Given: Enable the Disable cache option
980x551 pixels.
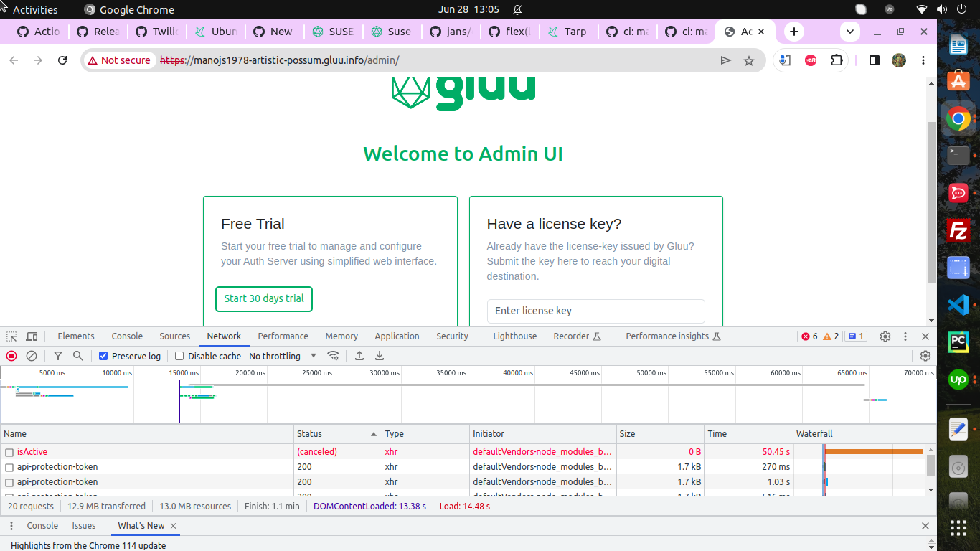Looking at the screenshot, I should tap(179, 355).
